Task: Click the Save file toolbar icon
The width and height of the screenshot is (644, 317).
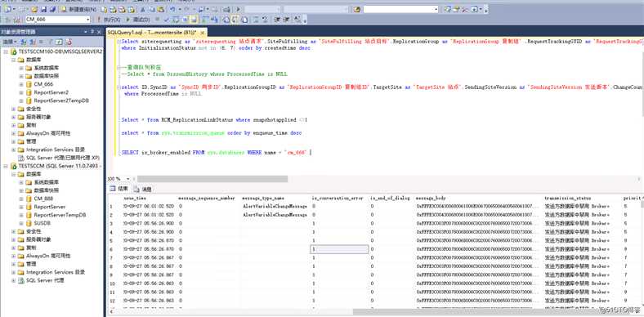Action: (43, 9)
